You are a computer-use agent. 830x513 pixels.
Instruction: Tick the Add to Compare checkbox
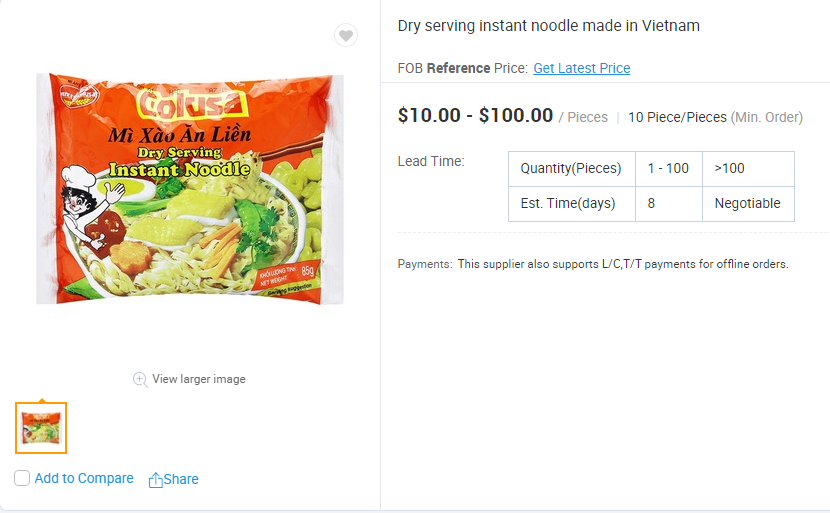22,478
